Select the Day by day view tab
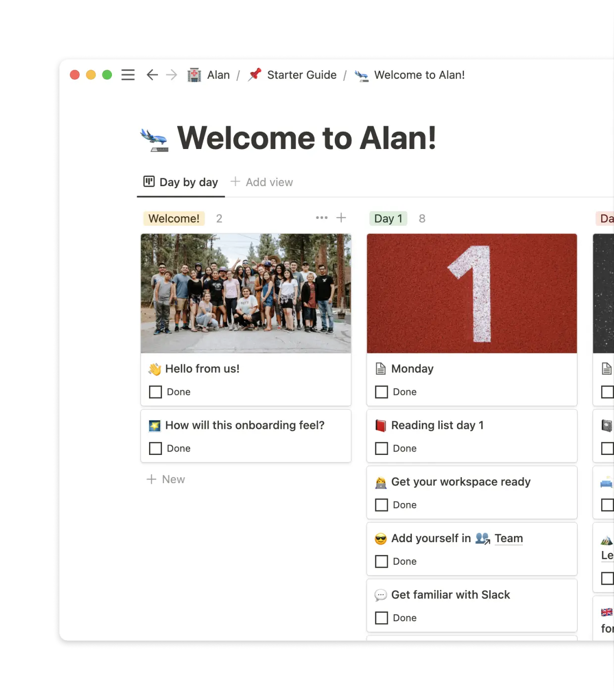Screen dimensions: 614x700 [188, 182]
